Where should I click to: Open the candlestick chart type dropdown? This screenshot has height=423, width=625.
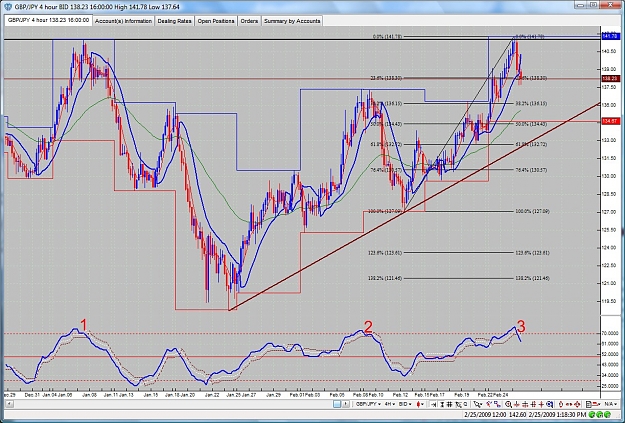[x=420, y=404]
